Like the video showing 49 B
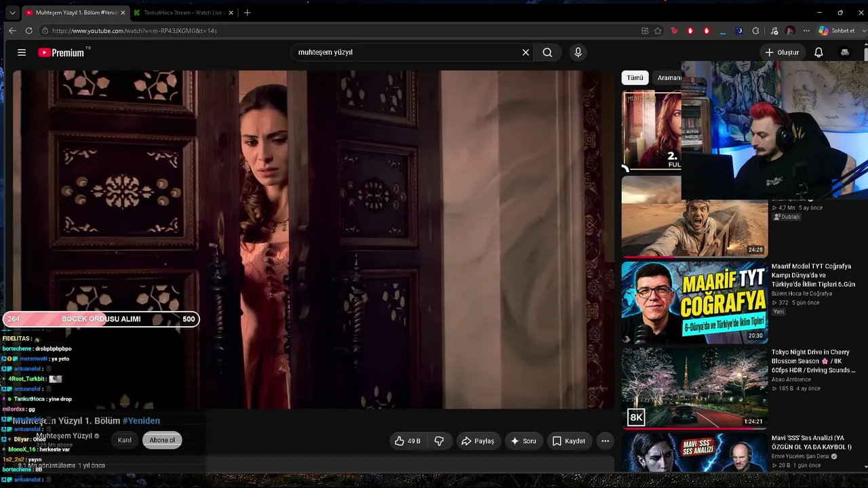This screenshot has height=488, width=868. pos(407,441)
